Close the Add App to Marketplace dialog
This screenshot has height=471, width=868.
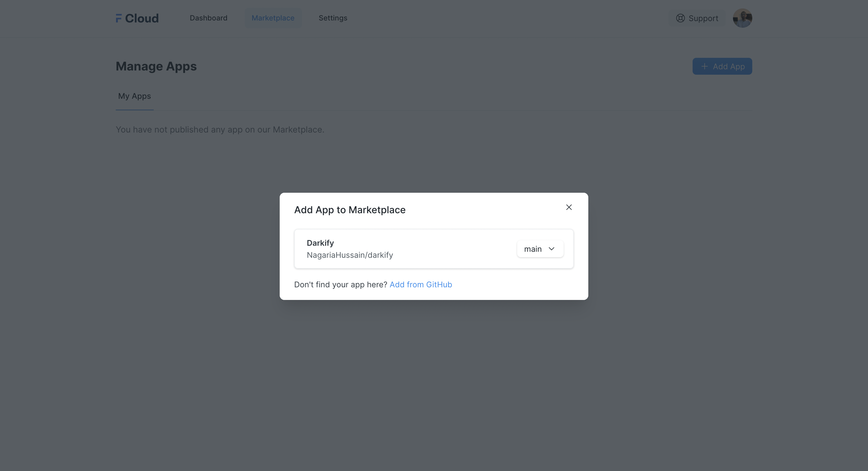point(569,207)
